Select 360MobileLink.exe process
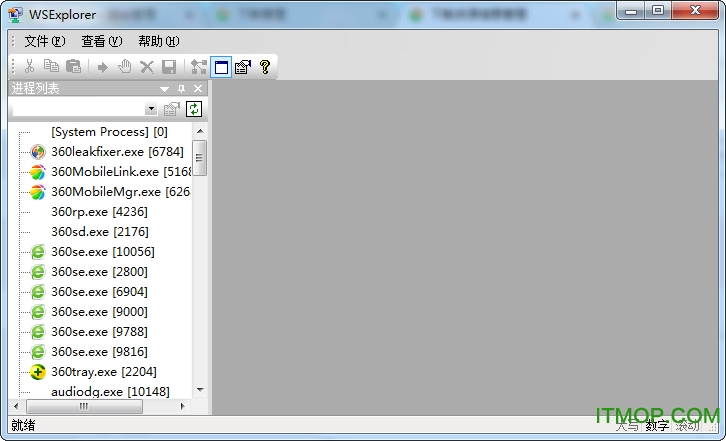Image resolution: width=726 pixels, height=441 pixels. (x=121, y=172)
